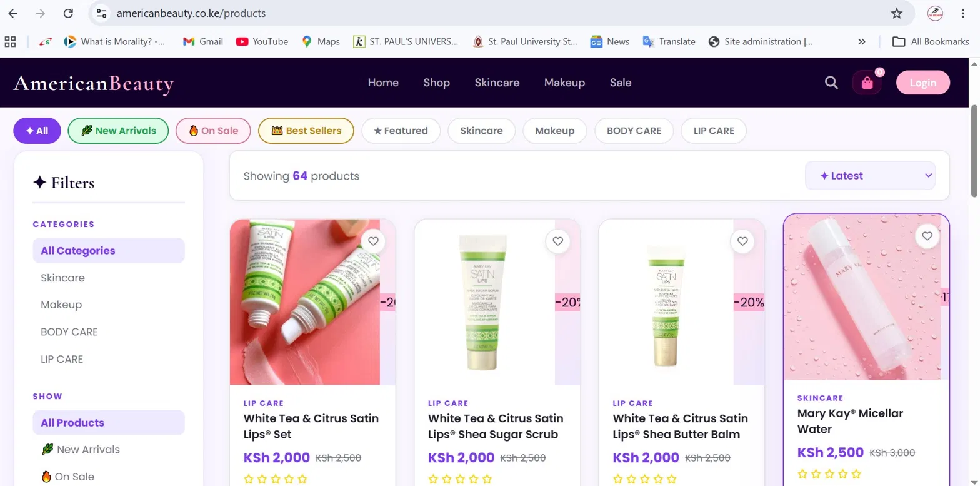Open the Shea Sugar Scrub product image
980x486 pixels.
[485, 302]
